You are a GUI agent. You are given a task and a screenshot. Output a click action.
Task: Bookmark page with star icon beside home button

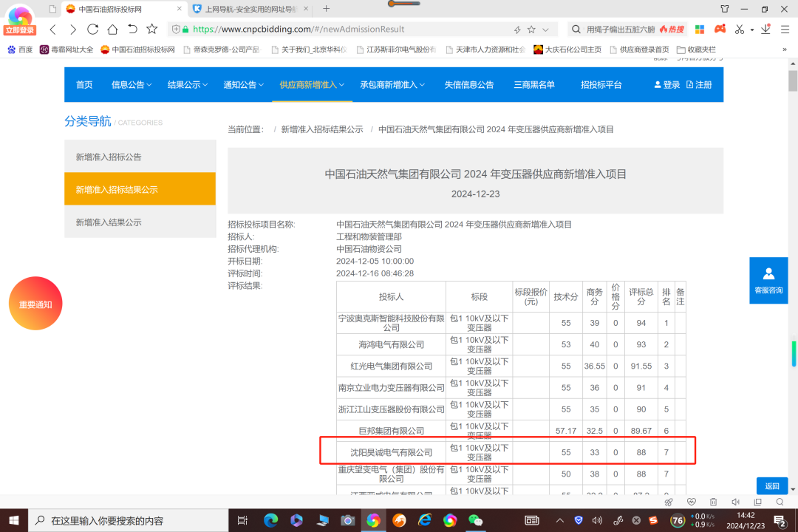coord(151,29)
